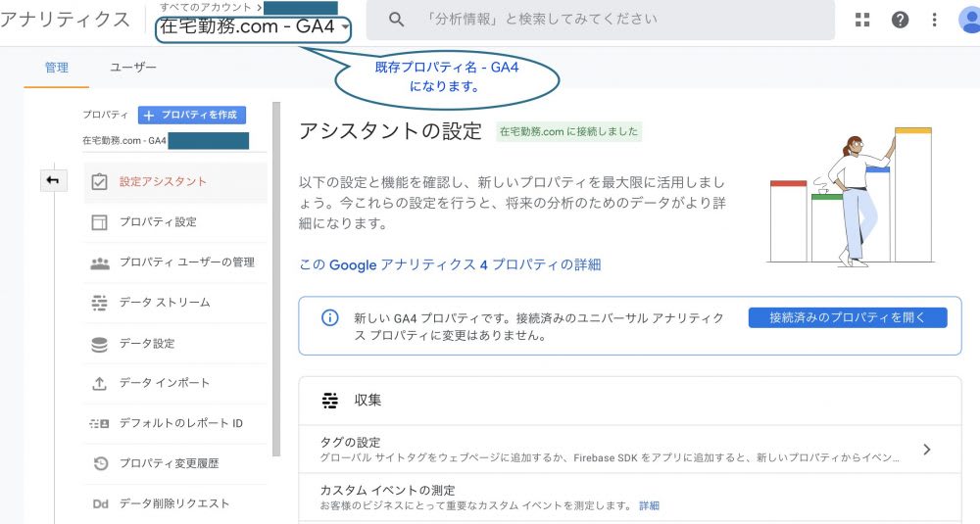Select デフォルトのレポート ID menu item

pos(175,423)
